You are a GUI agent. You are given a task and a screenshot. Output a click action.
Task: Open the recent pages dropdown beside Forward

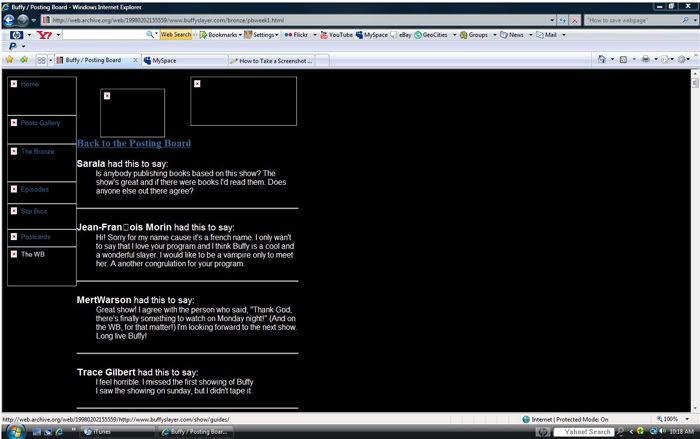[33, 21]
